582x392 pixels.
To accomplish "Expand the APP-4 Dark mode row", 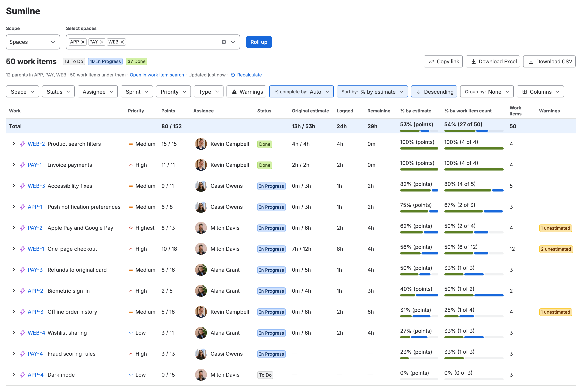I will point(13,375).
